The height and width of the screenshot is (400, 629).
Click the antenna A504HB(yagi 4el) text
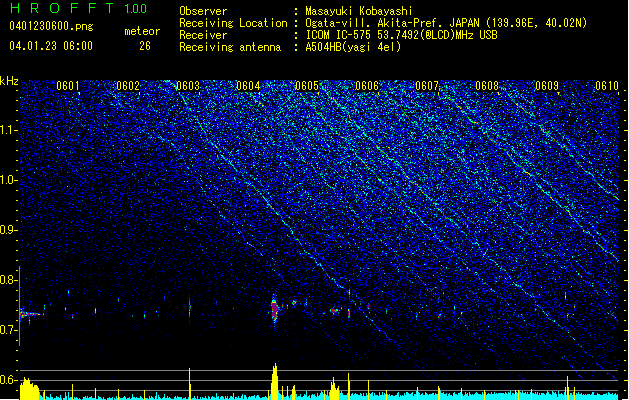[353, 47]
